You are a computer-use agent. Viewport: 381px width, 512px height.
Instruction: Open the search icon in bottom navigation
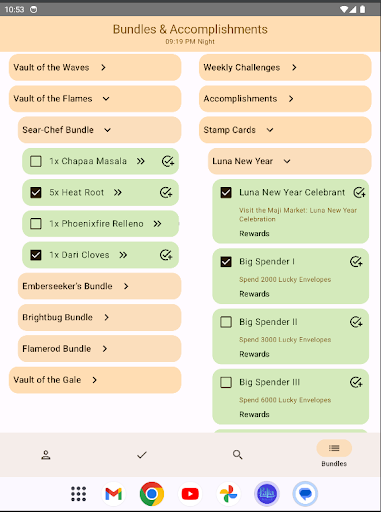[237, 455]
